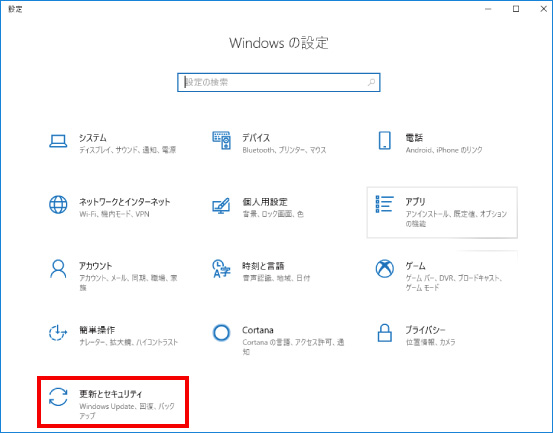Open the 更新とセキュリティ refresh arrows icon
This screenshot has height=433, width=553.
[x=58, y=397]
